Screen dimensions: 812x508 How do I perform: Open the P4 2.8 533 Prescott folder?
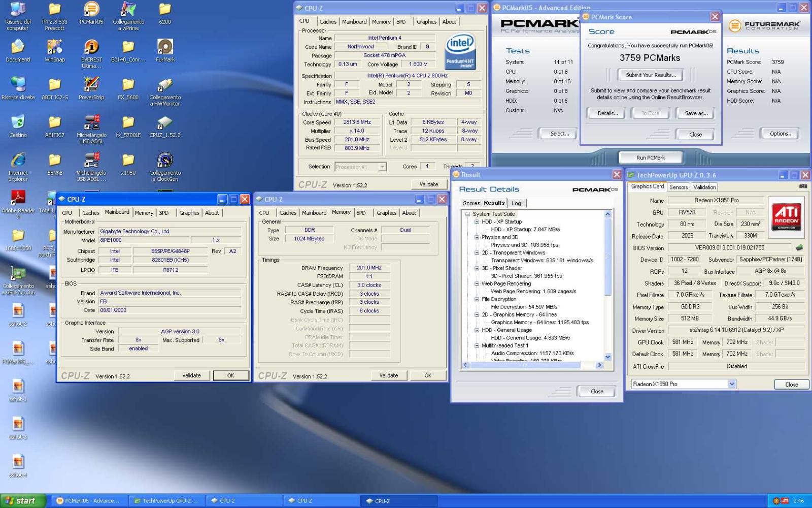(55, 16)
